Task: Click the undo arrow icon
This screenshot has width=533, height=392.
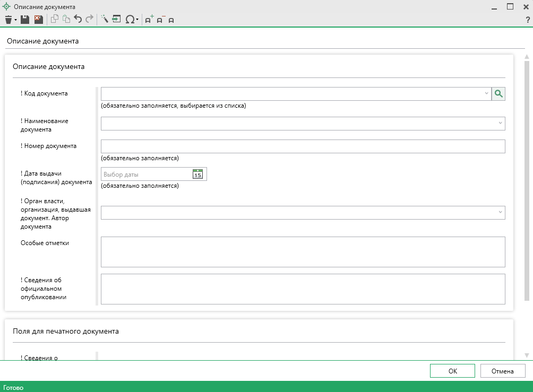Action: [78, 20]
